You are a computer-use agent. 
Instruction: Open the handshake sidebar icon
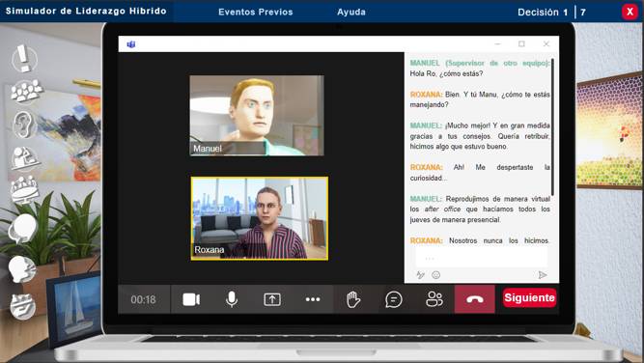click(22, 306)
